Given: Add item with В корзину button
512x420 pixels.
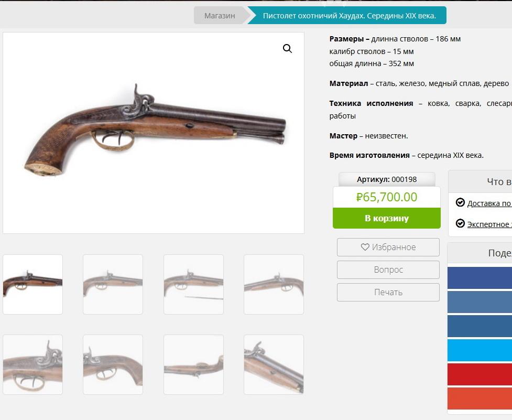Looking at the screenshot, I should pyautogui.click(x=387, y=218).
